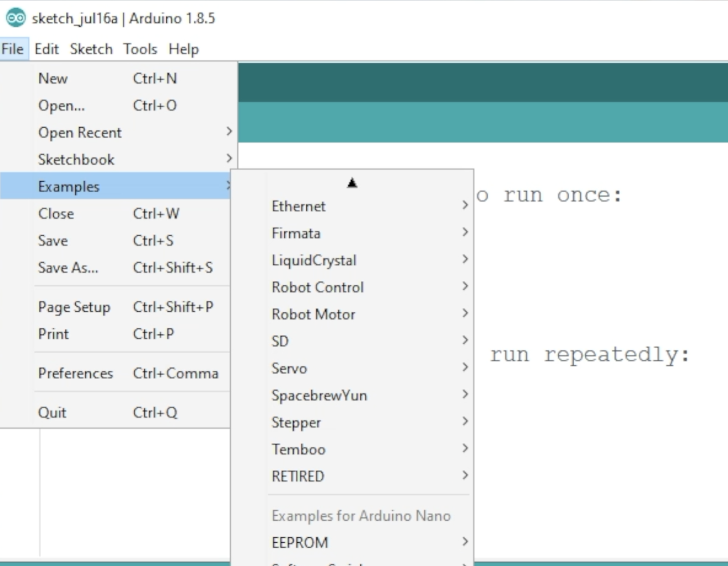Open the Tools menu
Screen dimensions: 728x566
pyautogui.click(x=140, y=49)
